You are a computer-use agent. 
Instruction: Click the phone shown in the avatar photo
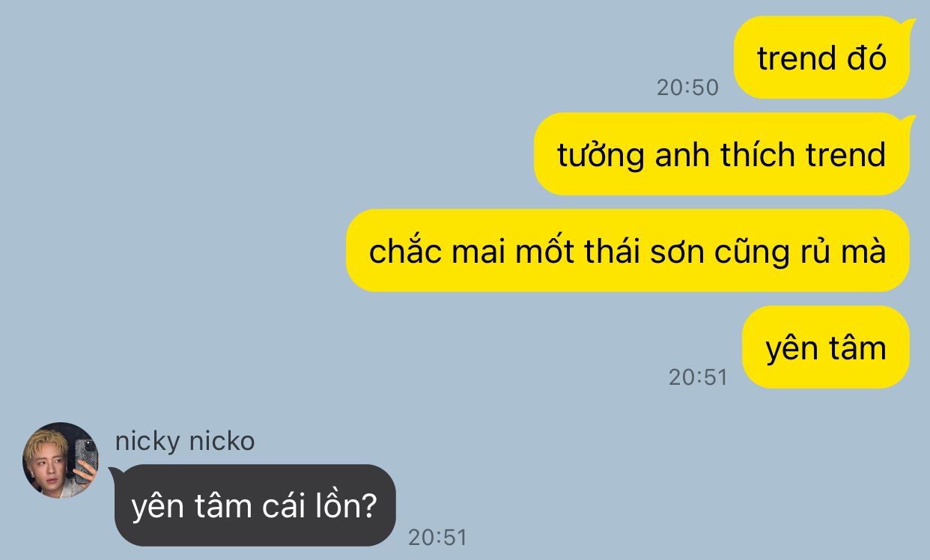click(x=85, y=460)
